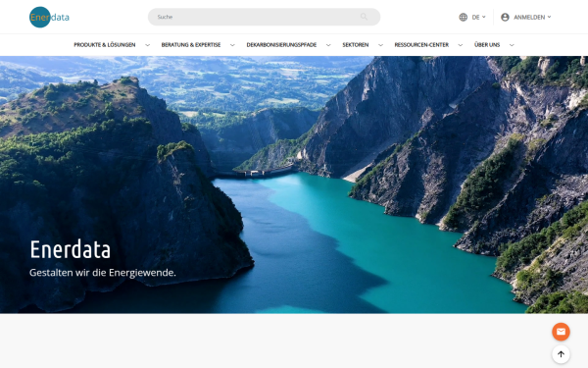Open Beratung & Expertise menu
Viewport: 588px width, 368px height.
coord(191,45)
